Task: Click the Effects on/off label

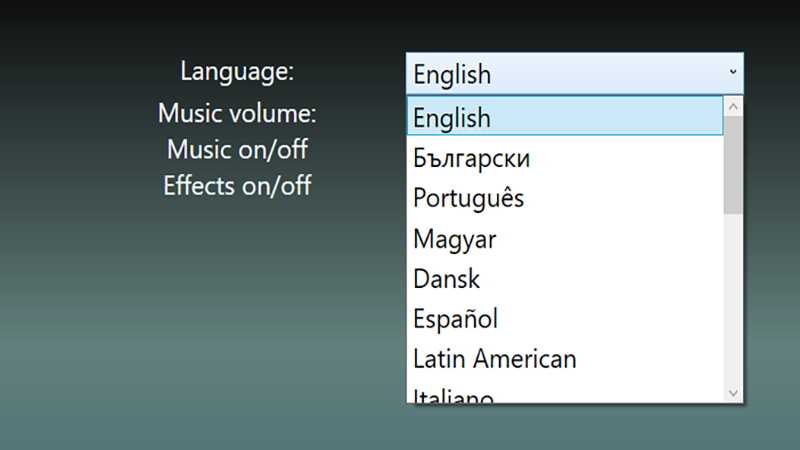Action: click(x=237, y=186)
